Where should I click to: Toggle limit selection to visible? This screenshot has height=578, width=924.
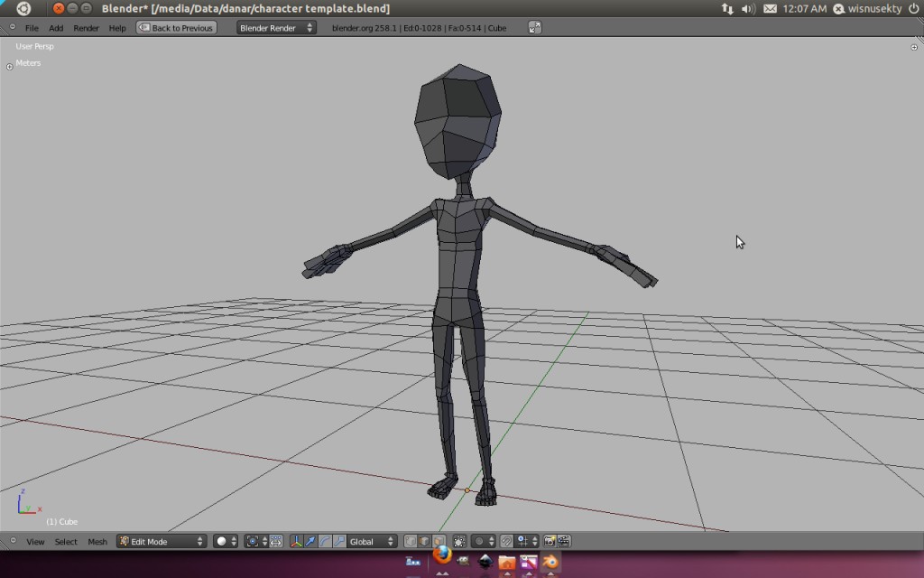[x=459, y=541]
